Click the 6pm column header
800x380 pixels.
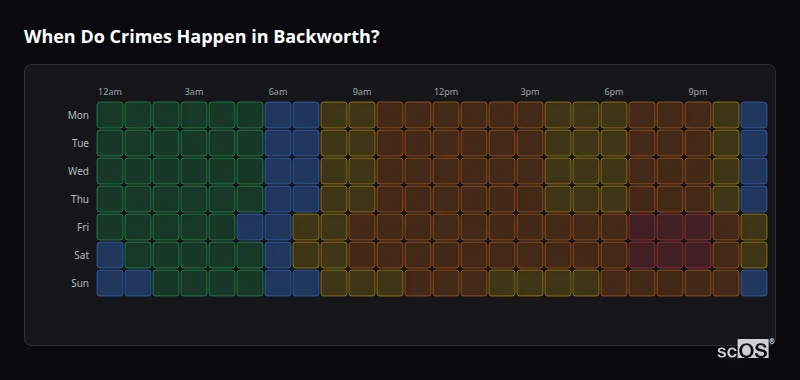[614, 92]
